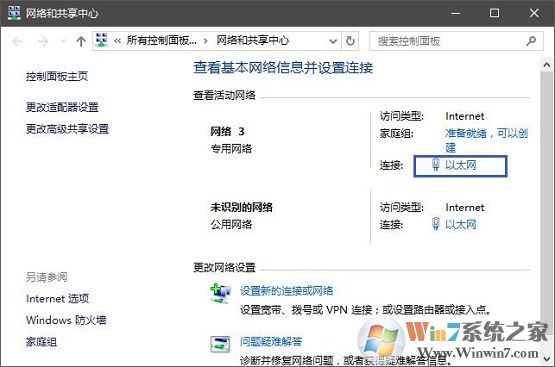Click the 查看活动网络 section label
Image resolution: width=555 pixels, height=367 pixels.
point(224,95)
